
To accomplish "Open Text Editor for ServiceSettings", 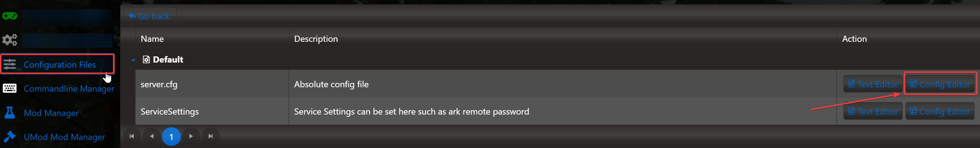I will tap(873, 112).
